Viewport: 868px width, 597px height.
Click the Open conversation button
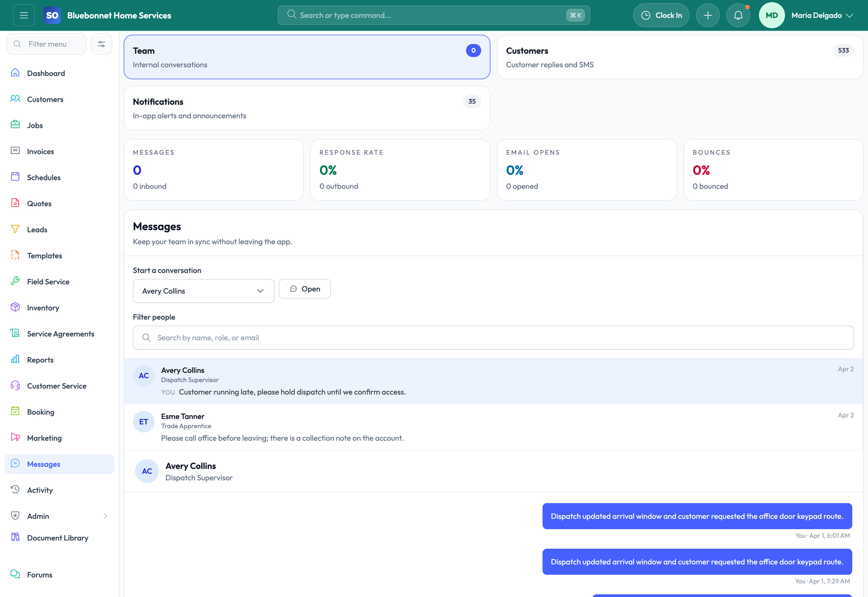(305, 289)
